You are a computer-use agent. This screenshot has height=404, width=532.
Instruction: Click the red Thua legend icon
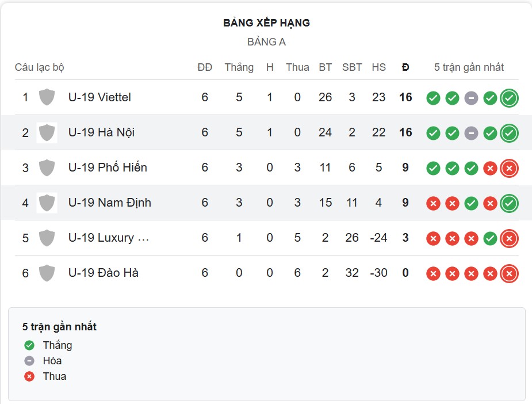[x=29, y=376]
